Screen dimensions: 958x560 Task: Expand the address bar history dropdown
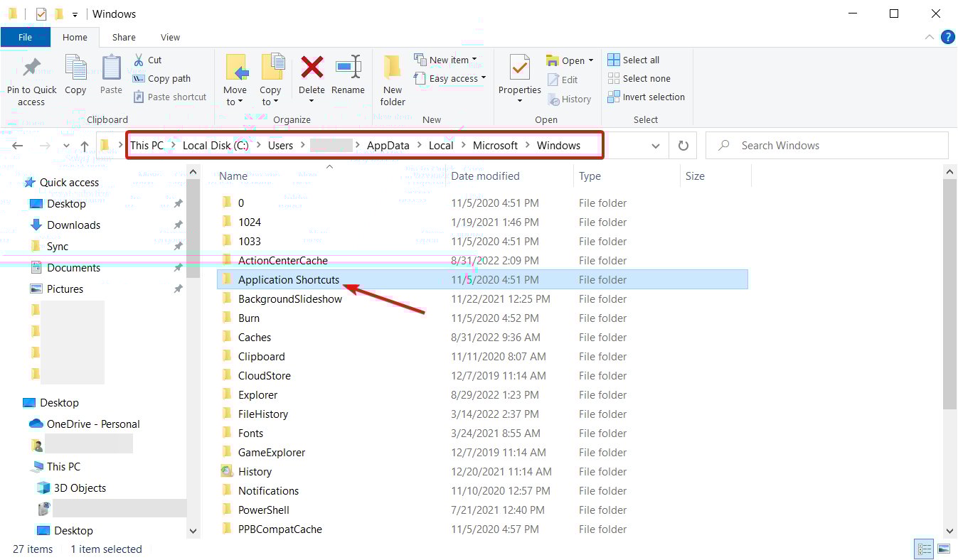[656, 146]
